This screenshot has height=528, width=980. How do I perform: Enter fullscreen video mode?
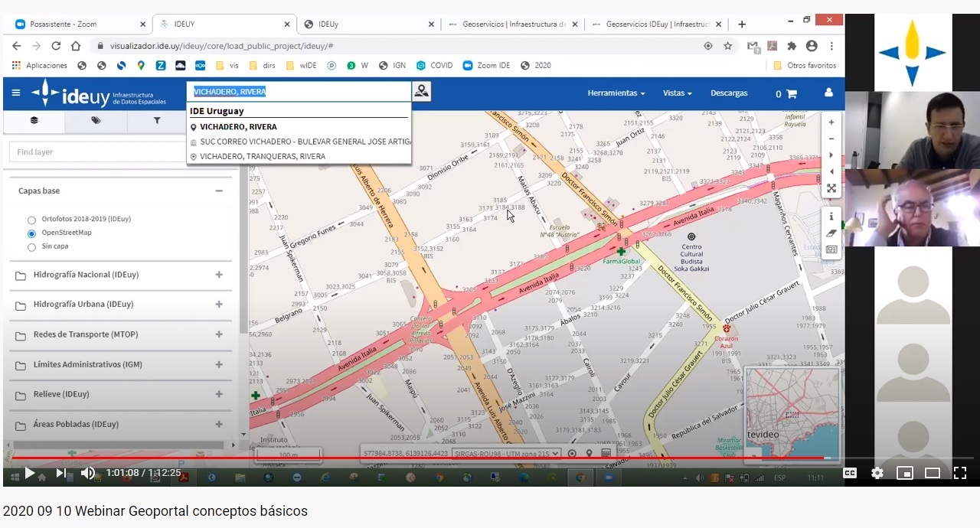click(x=959, y=473)
